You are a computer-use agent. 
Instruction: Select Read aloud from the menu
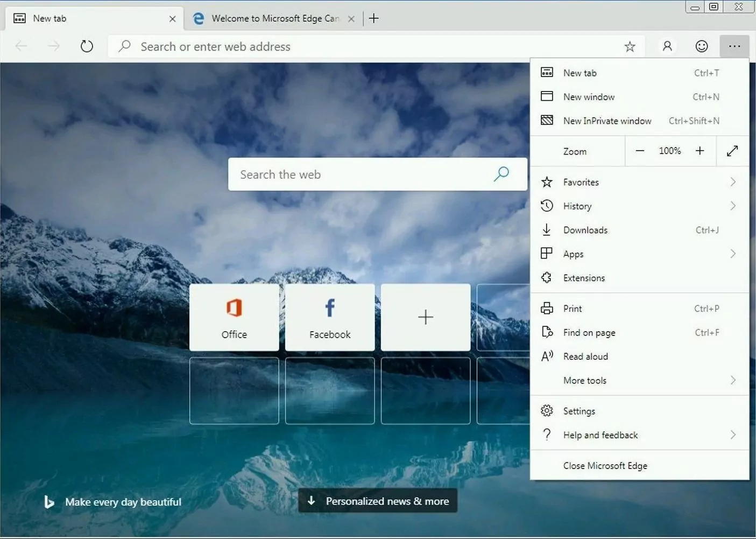585,356
